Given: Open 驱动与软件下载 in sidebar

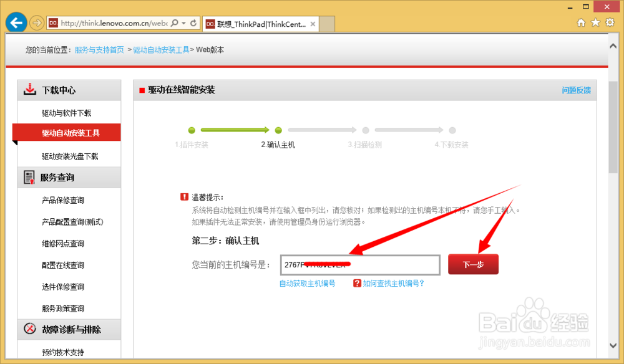Looking at the screenshot, I should (67, 113).
